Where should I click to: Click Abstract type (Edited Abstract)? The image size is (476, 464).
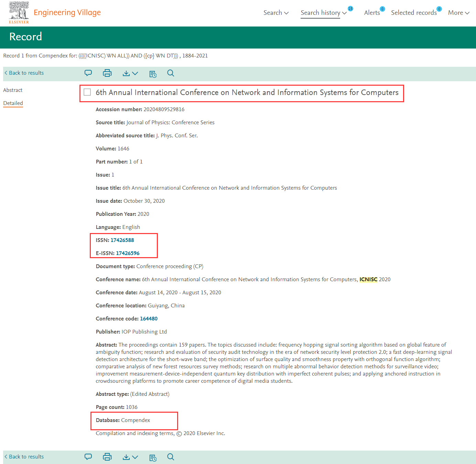(132, 394)
